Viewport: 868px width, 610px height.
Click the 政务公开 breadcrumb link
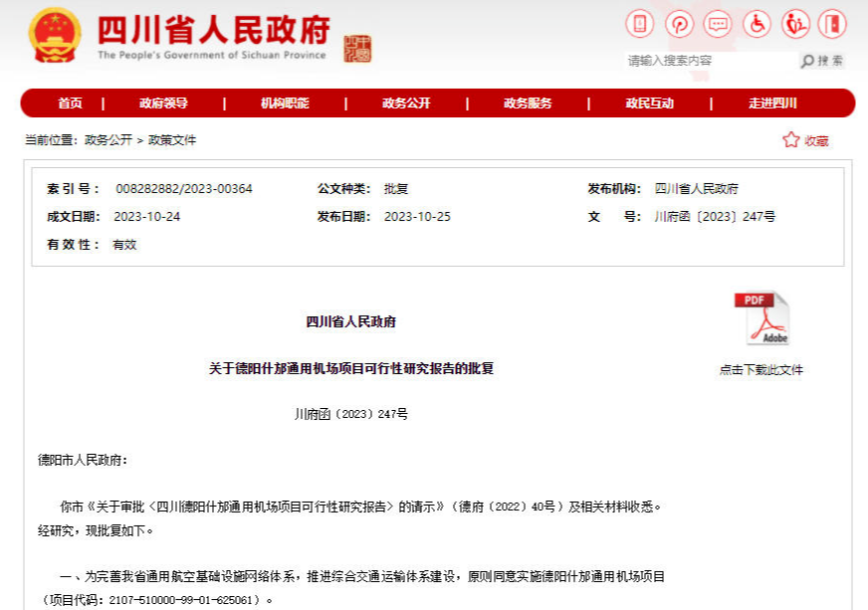pyautogui.click(x=108, y=140)
